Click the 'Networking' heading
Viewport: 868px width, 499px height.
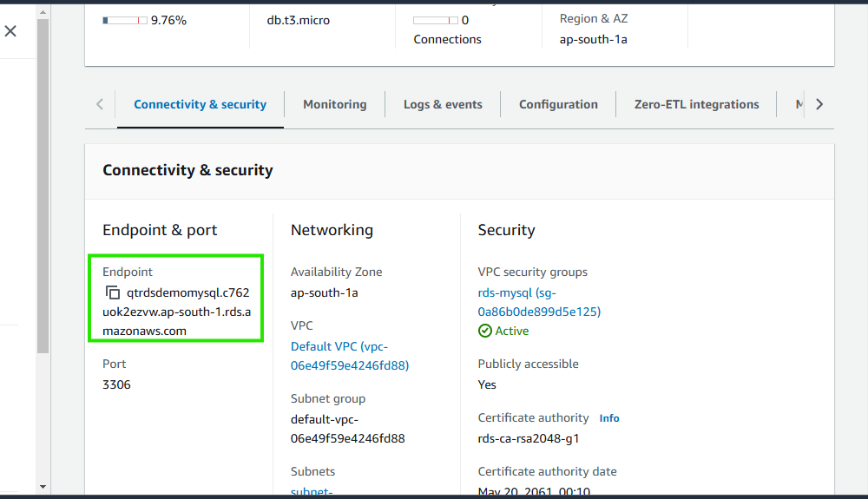pos(332,230)
